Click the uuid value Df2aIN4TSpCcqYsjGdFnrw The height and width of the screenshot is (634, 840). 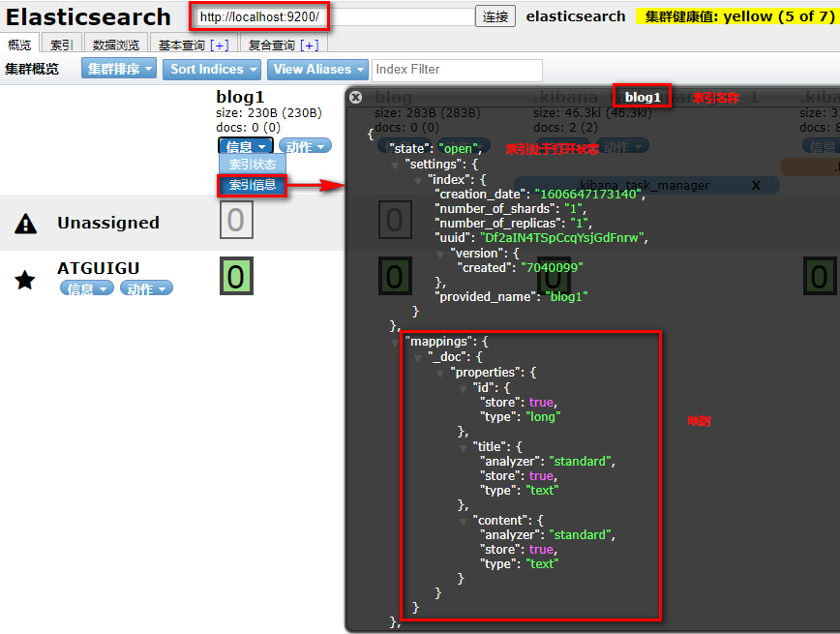click(562, 238)
